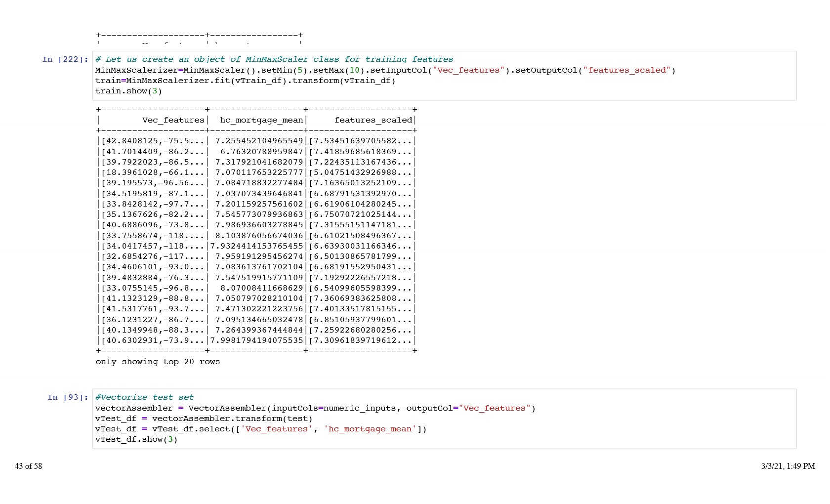The image size is (830, 504).
Task: Click the "43 of 58" page indicator
Action: [28, 466]
